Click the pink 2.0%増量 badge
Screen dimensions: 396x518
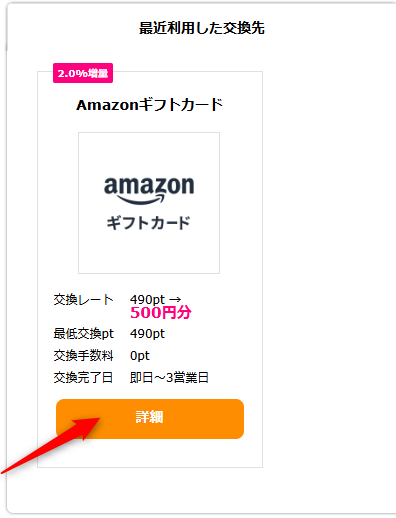click(83, 73)
